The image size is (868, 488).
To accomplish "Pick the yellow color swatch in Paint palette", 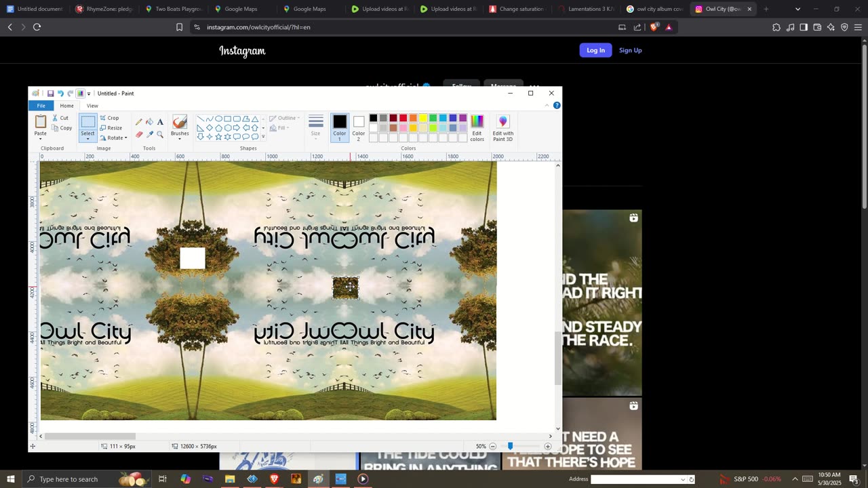I will coord(423,118).
